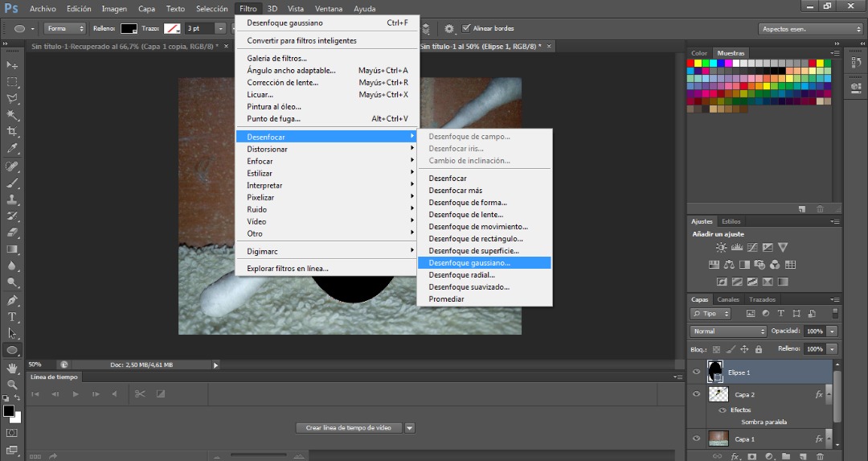Viewport: 868px width, 461px height.
Task: Click the timeline scissors split icon
Action: click(140, 393)
